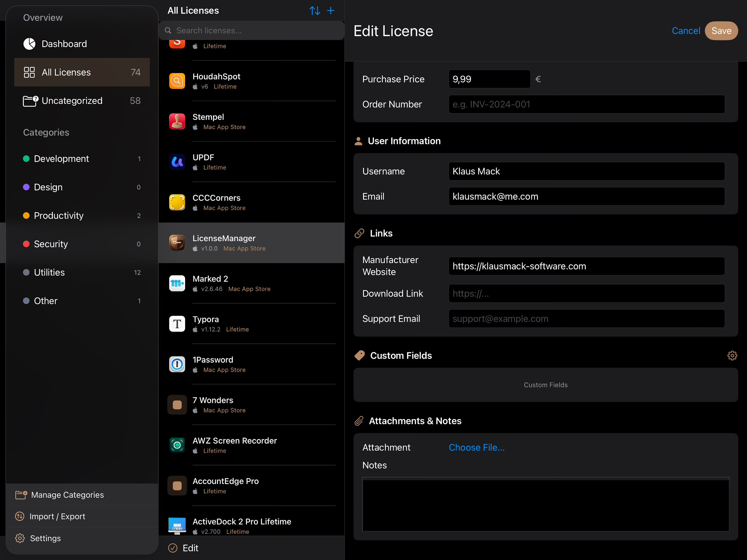Cancel editing the license
The height and width of the screenshot is (560, 747).
click(x=686, y=31)
